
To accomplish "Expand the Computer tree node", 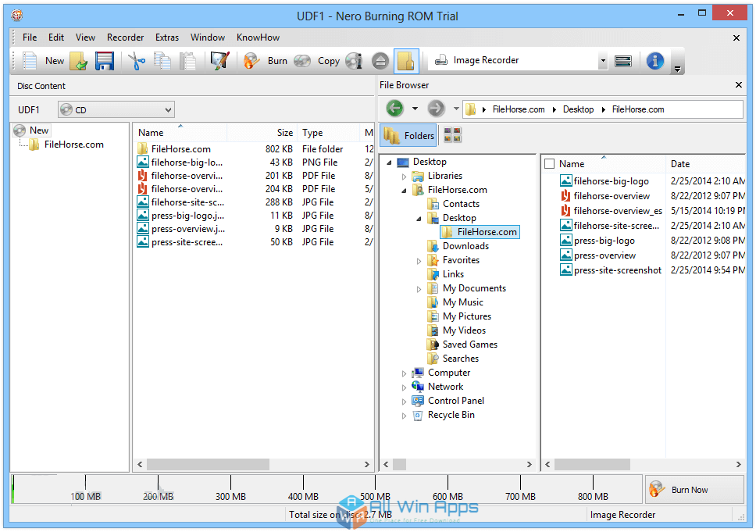I will pos(404,373).
